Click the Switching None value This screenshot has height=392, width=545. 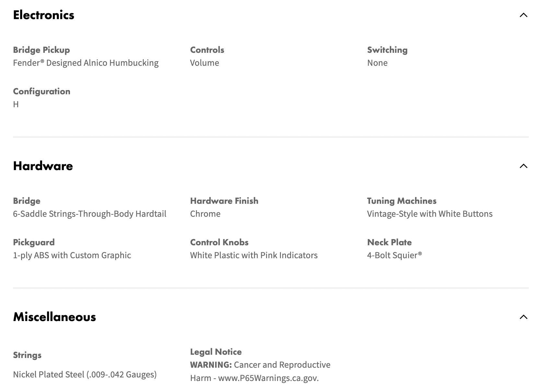tap(377, 63)
